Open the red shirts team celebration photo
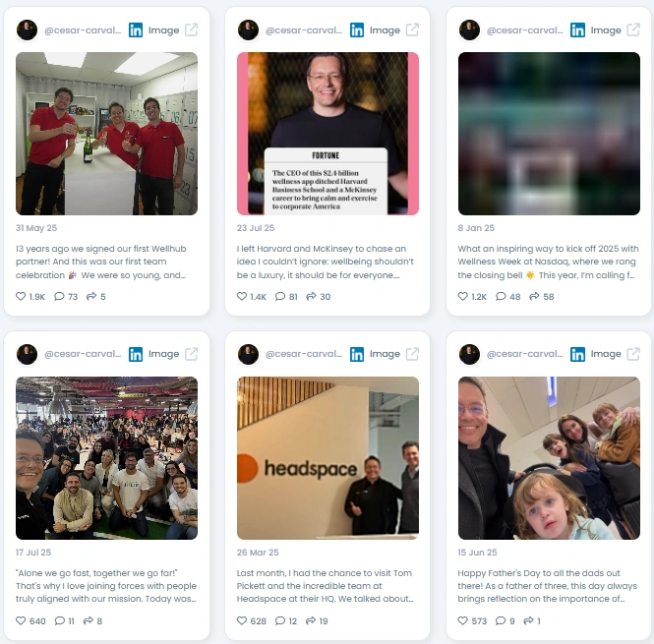Image resolution: width=654 pixels, height=644 pixels. coord(107,134)
